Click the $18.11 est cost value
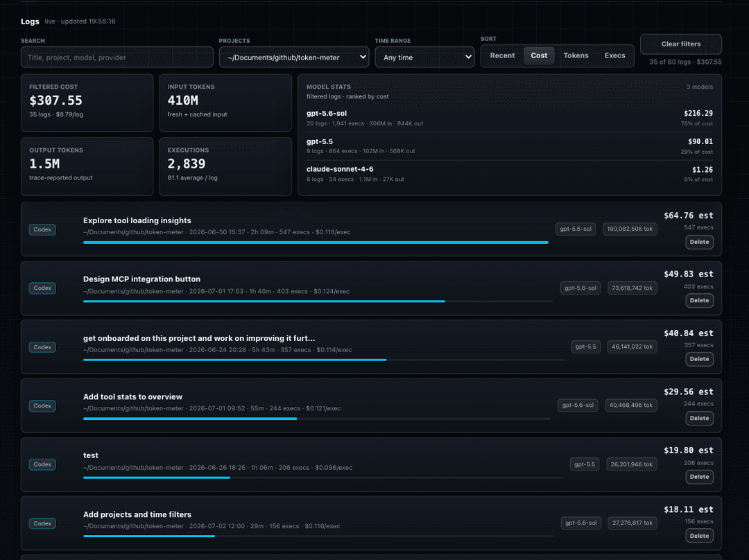The width and height of the screenshot is (749, 560). coord(689,510)
